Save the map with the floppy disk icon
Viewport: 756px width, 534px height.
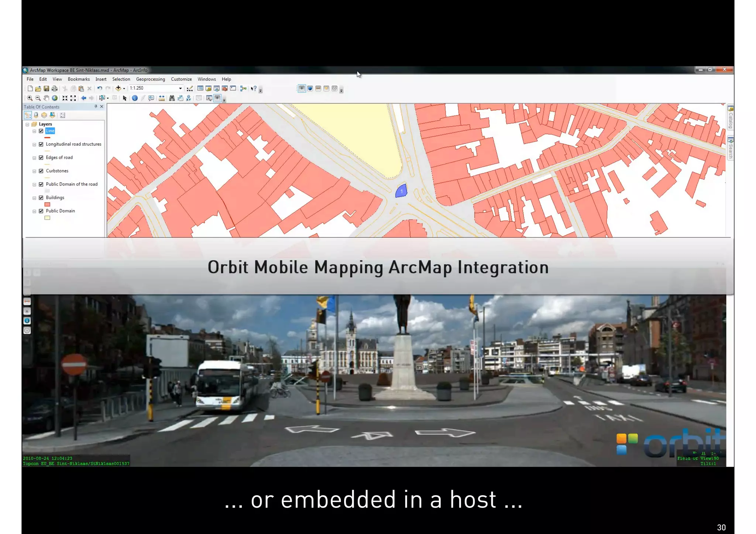pos(46,89)
